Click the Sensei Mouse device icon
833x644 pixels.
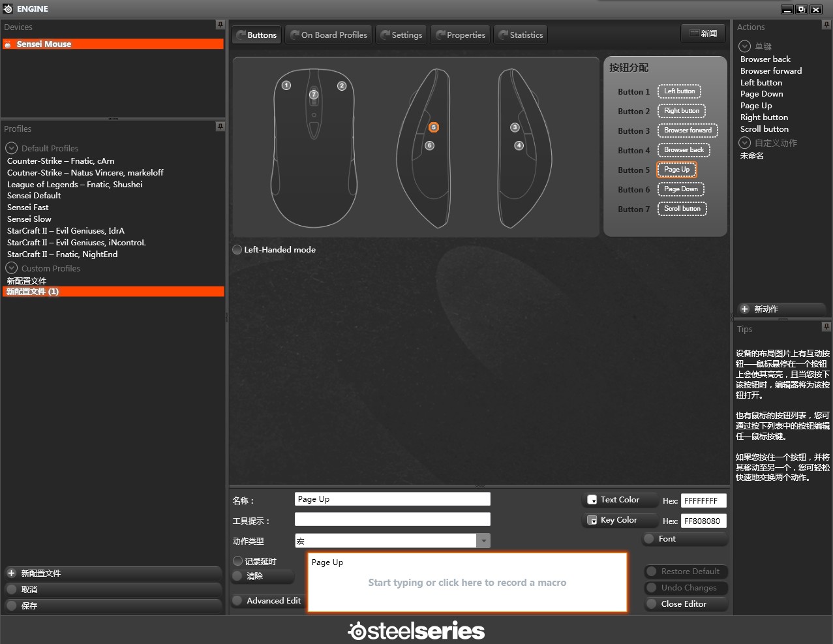(8, 44)
